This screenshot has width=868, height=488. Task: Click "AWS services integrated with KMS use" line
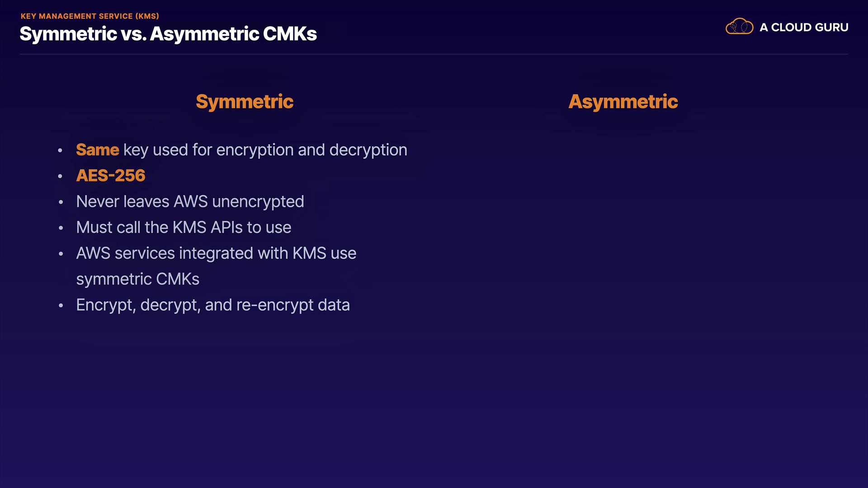click(x=216, y=253)
